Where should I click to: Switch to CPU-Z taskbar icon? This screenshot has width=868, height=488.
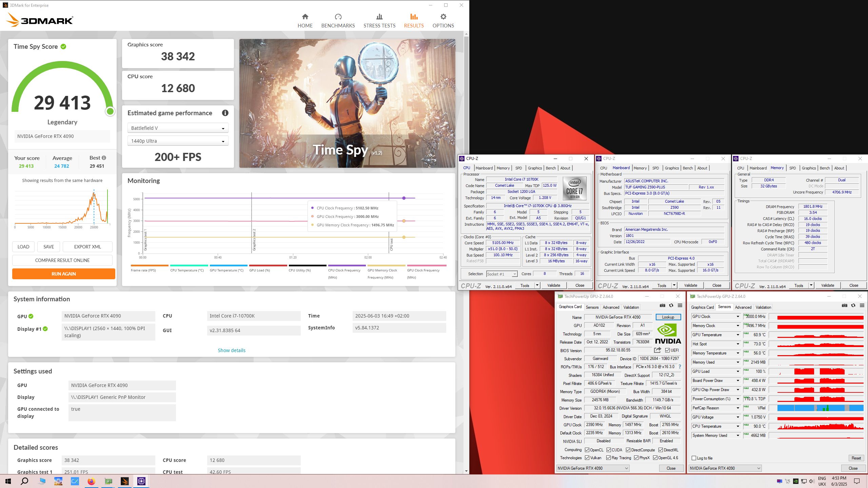coord(141,481)
